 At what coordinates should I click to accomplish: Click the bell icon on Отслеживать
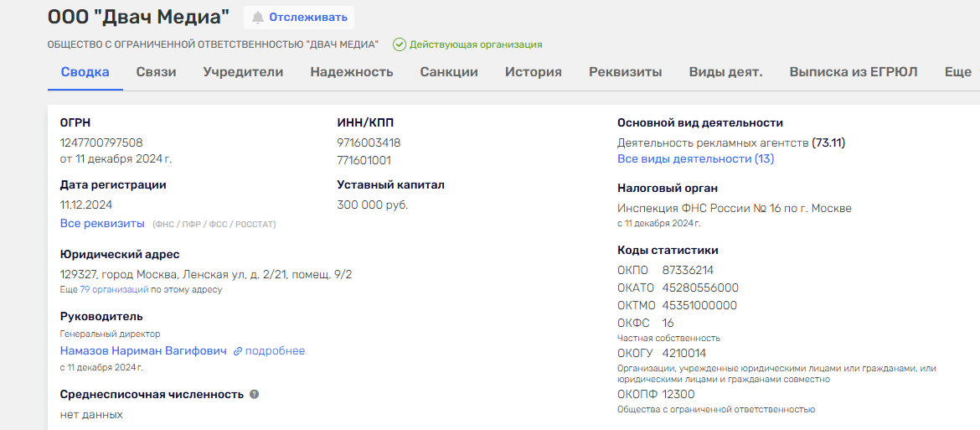click(x=258, y=18)
